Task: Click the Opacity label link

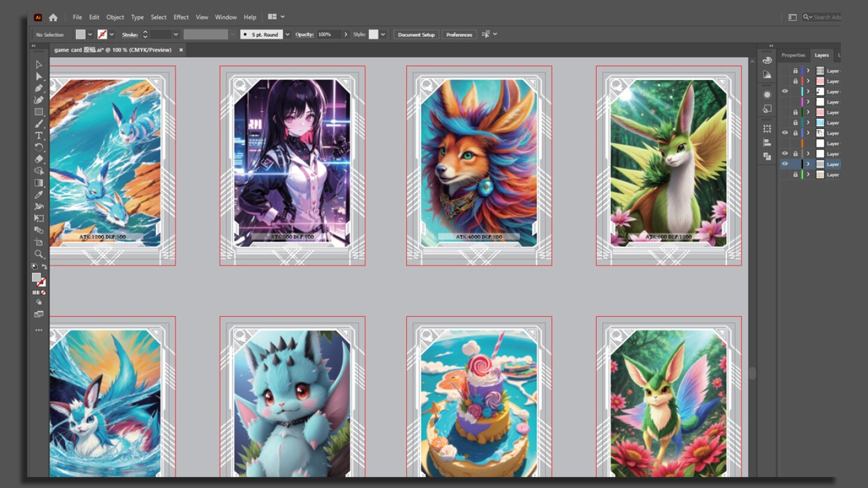Action: pos(304,34)
